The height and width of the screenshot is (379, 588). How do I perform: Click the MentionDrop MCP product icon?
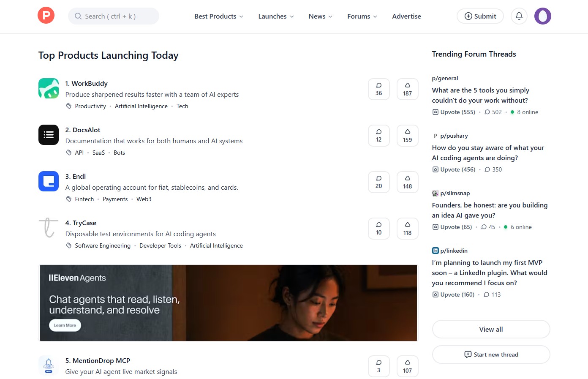(49, 365)
